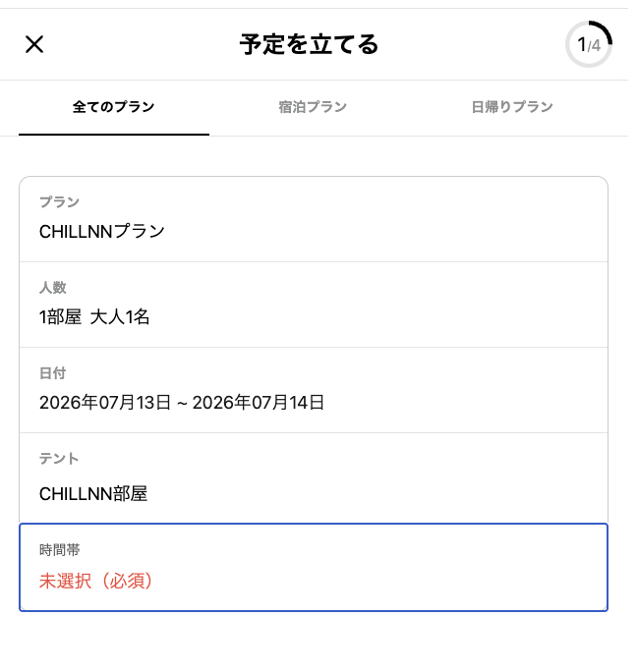Viewport: 638px width, 672px height.
Task: Open the 日帰りプラン tab
Action: tap(512, 107)
